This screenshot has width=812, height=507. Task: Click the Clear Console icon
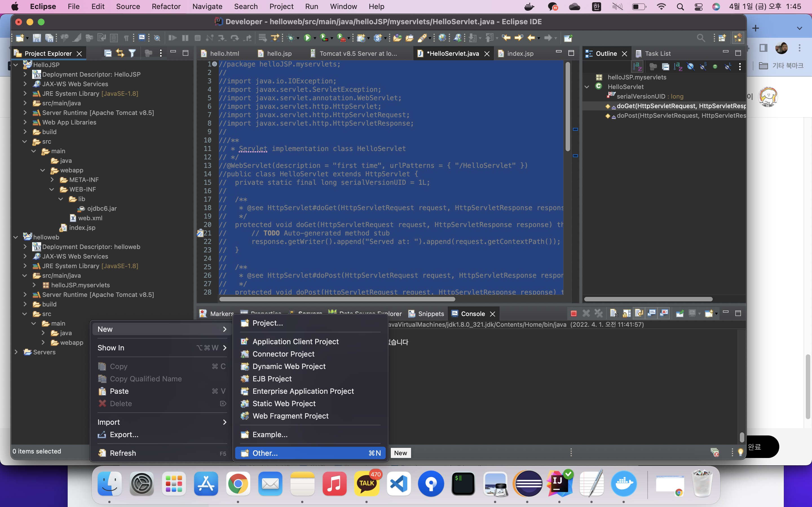click(613, 313)
